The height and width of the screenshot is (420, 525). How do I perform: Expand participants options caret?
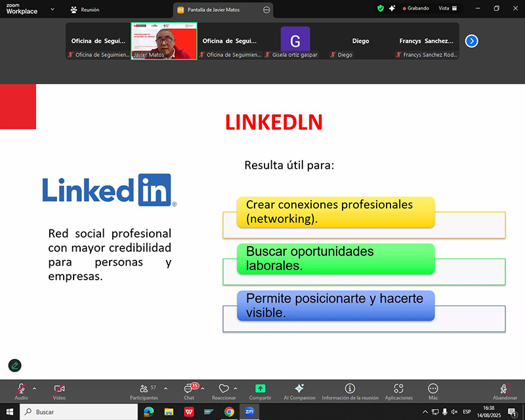pos(165,388)
